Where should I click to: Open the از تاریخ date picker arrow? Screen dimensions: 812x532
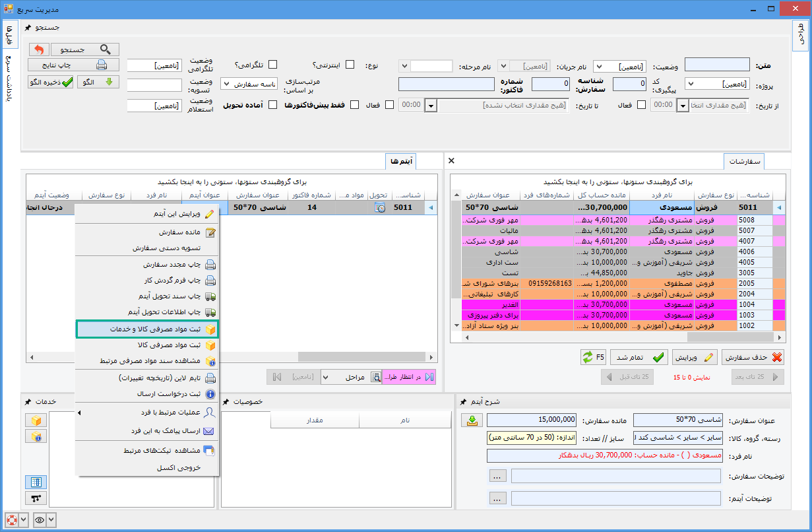point(683,106)
